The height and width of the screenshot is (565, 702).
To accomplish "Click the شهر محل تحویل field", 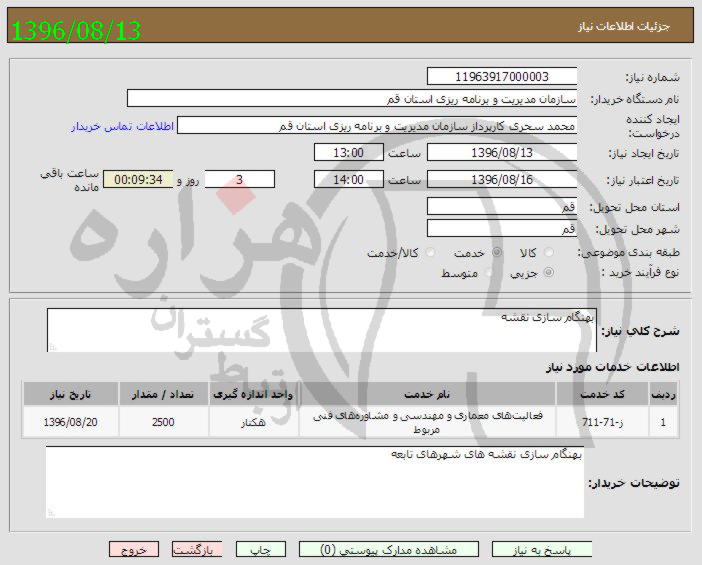I will pyautogui.click(x=502, y=229).
